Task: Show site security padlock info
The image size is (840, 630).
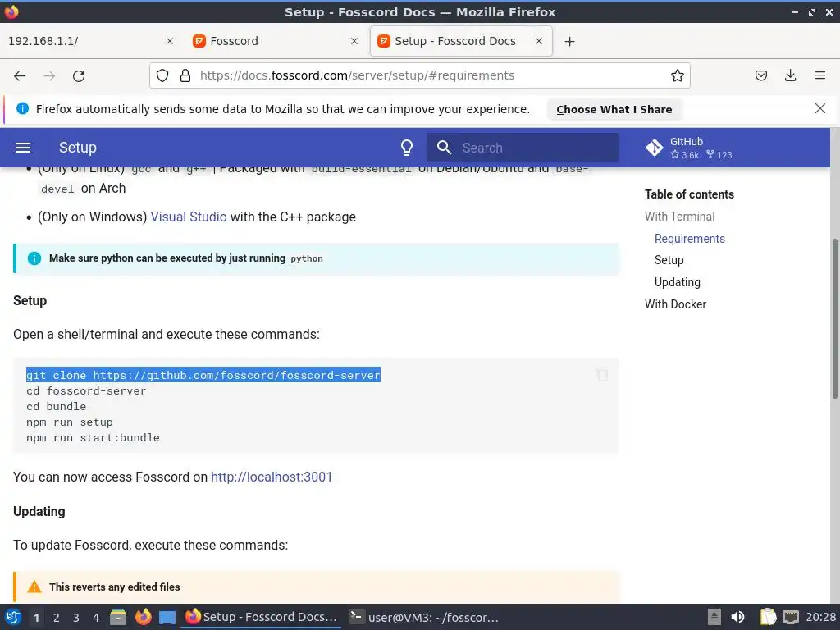Action: click(185, 75)
